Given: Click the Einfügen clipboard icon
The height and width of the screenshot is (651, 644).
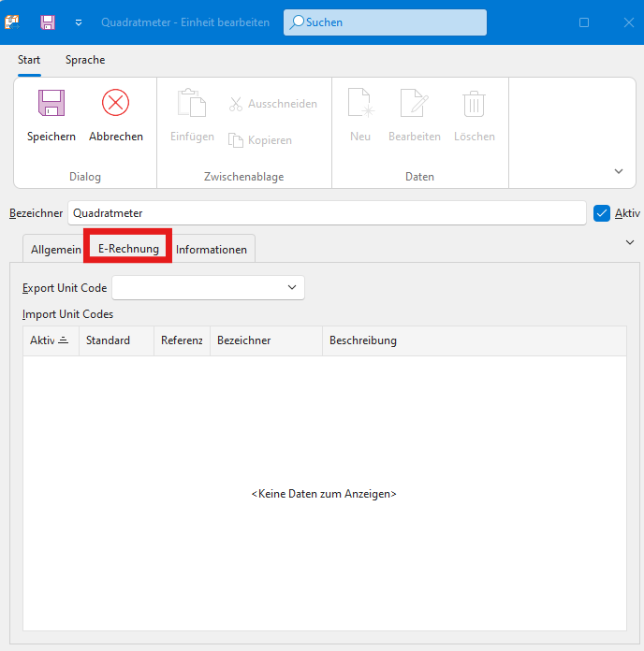Looking at the screenshot, I should point(192,103).
